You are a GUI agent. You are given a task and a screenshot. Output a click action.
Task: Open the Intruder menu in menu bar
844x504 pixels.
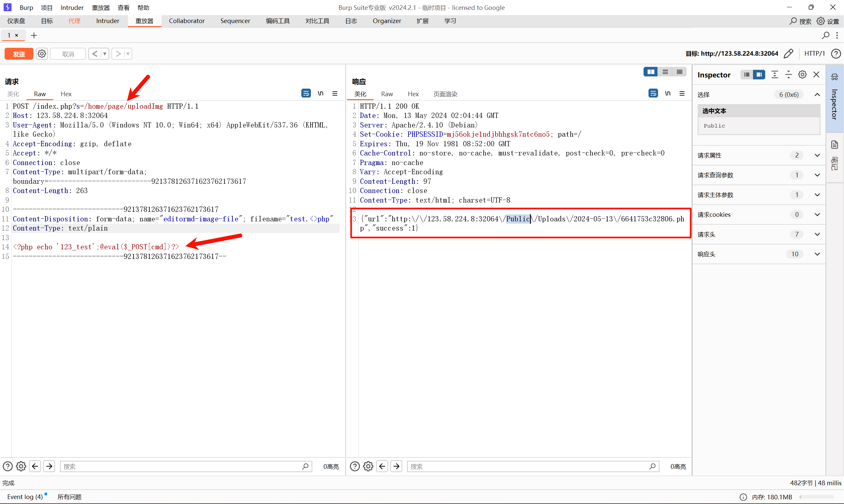click(72, 8)
